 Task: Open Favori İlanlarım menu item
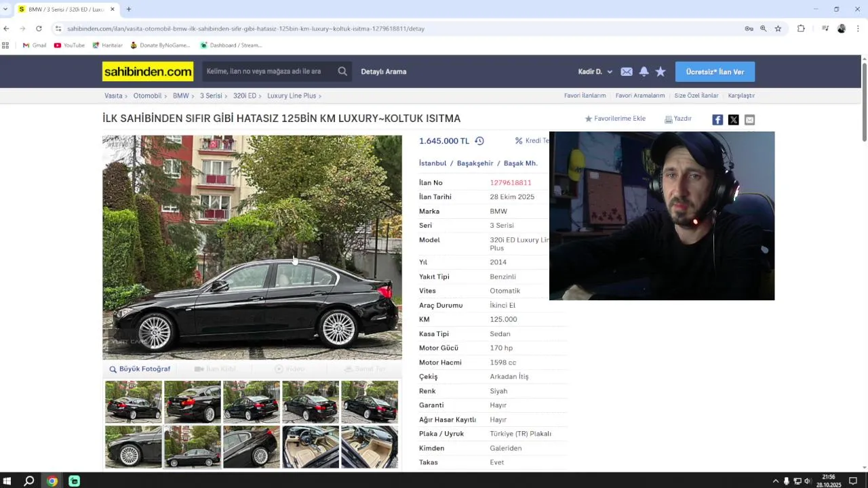[585, 96]
